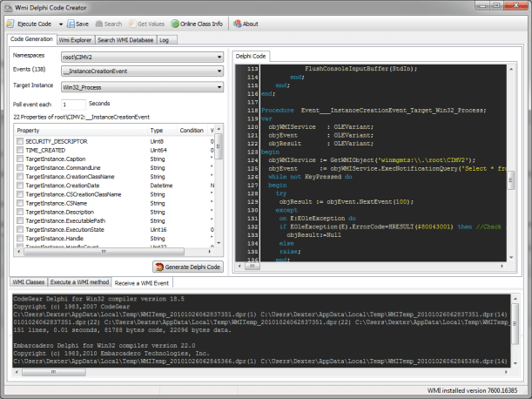Click the Poll event each seconds field

pos(72,104)
